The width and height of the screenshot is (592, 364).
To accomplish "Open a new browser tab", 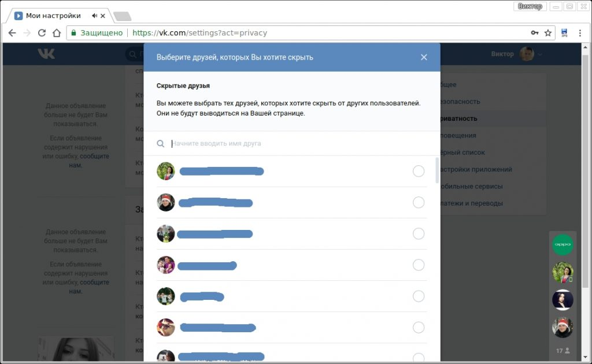I will point(121,16).
